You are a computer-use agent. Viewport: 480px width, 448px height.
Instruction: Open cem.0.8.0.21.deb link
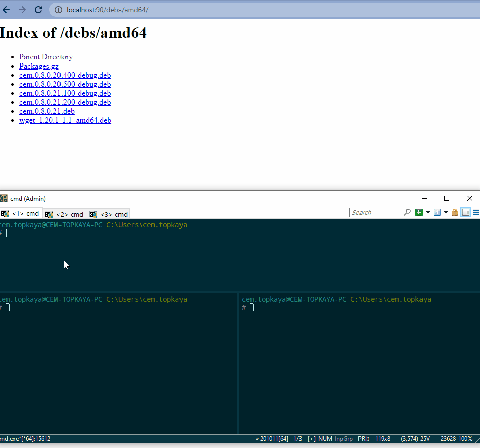click(47, 111)
